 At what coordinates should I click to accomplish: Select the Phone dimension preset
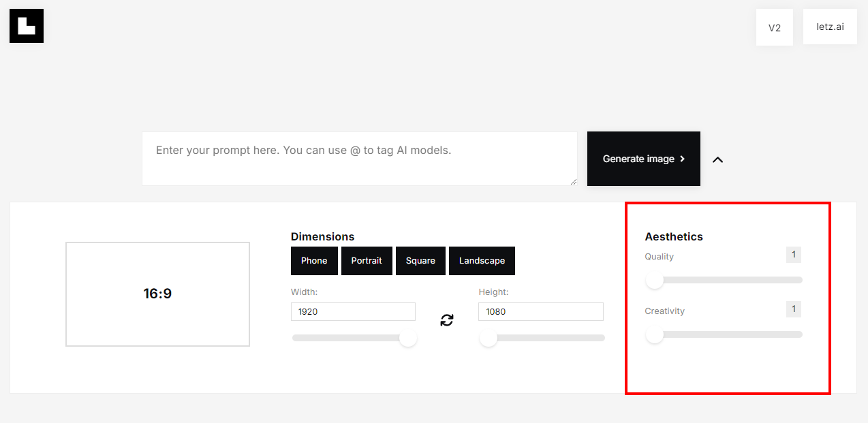click(314, 261)
